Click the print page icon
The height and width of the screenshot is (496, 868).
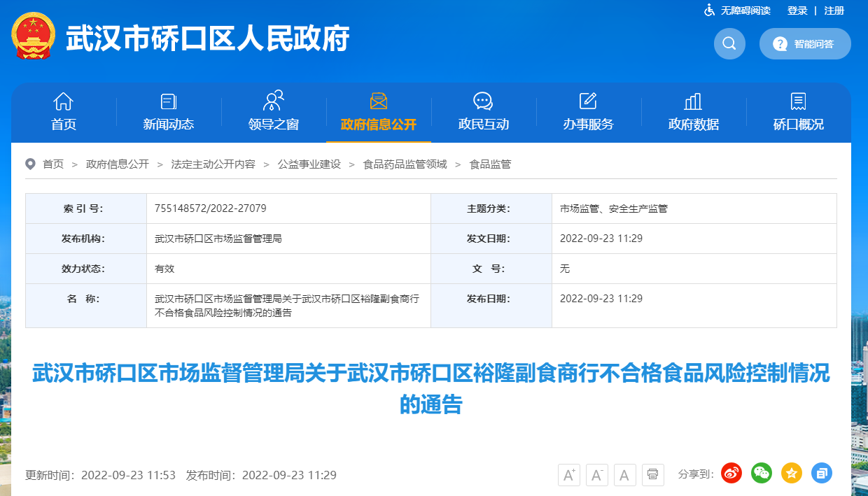pyautogui.click(x=652, y=475)
